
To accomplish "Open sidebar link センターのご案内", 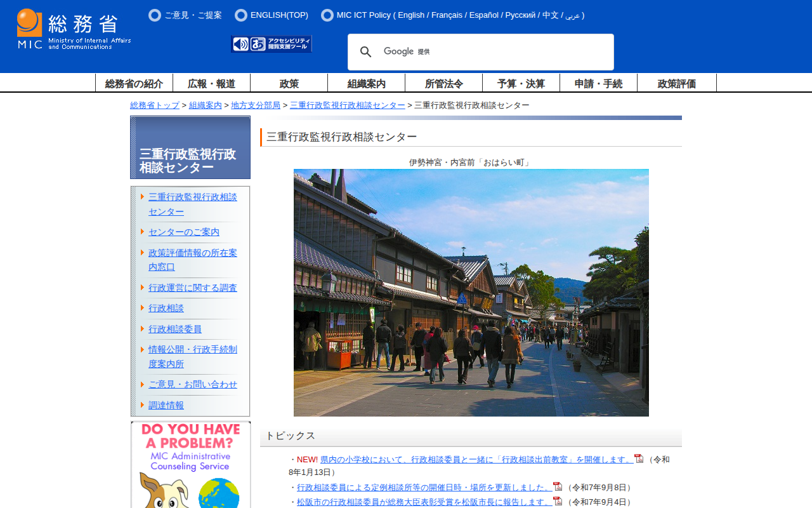I will pyautogui.click(x=184, y=232).
